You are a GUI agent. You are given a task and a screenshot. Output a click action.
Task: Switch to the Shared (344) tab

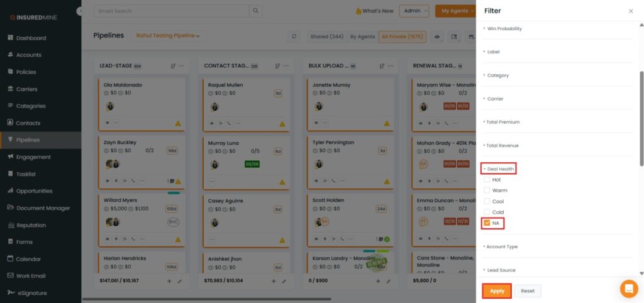326,37
